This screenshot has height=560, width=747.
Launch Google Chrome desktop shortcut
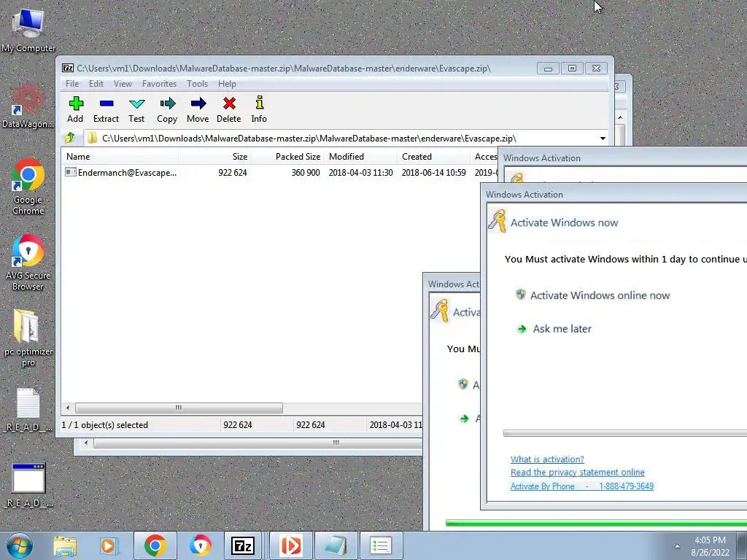(28, 187)
